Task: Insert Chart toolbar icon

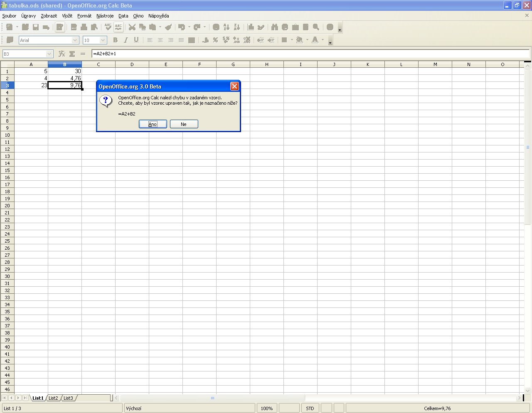Action: pos(251,27)
